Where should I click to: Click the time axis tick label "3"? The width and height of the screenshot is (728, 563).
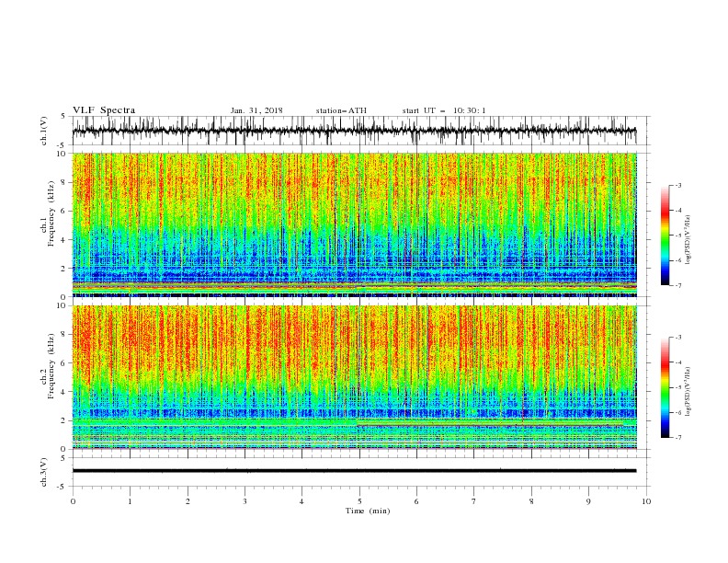pyautogui.click(x=245, y=501)
